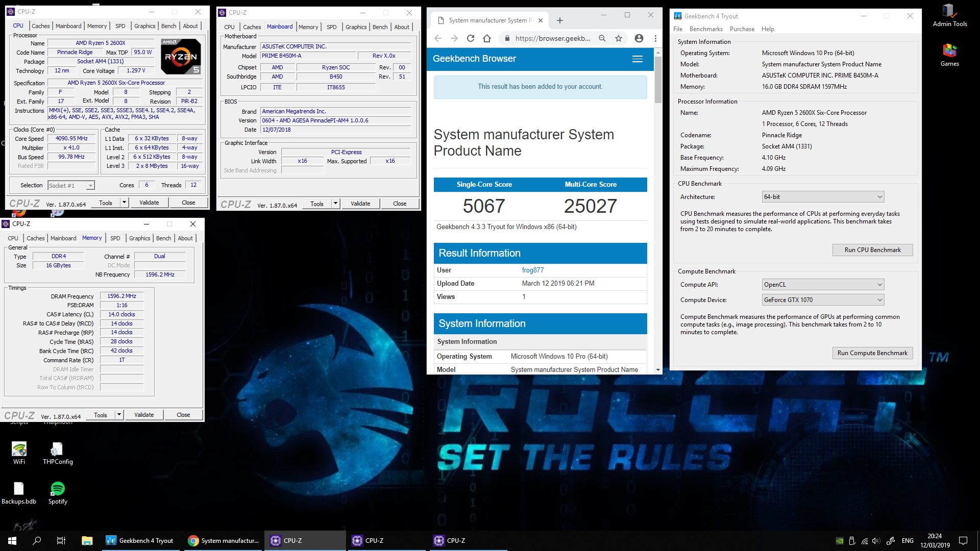Expand Tools arrow in Mainboard window

335,204
